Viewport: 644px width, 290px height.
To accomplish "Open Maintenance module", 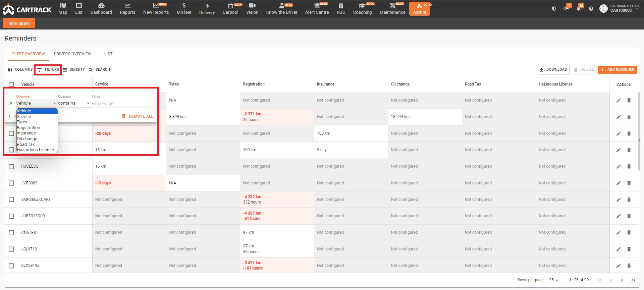I will coord(392,9).
